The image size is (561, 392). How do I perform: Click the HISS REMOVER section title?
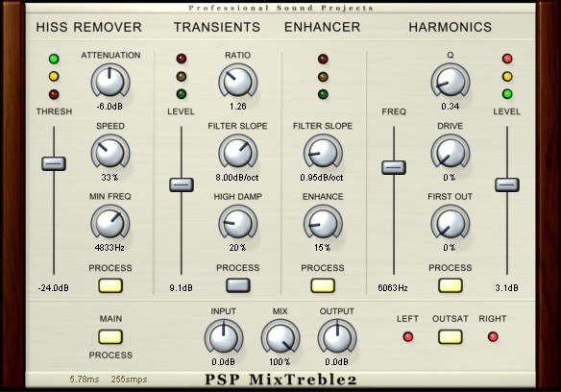(x=88, y=27)
